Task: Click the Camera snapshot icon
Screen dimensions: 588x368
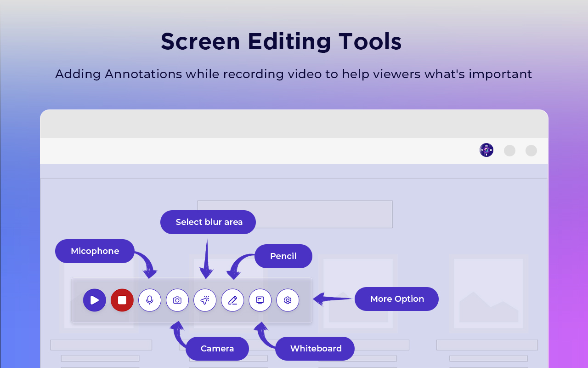Action: [x=177, y=300]
